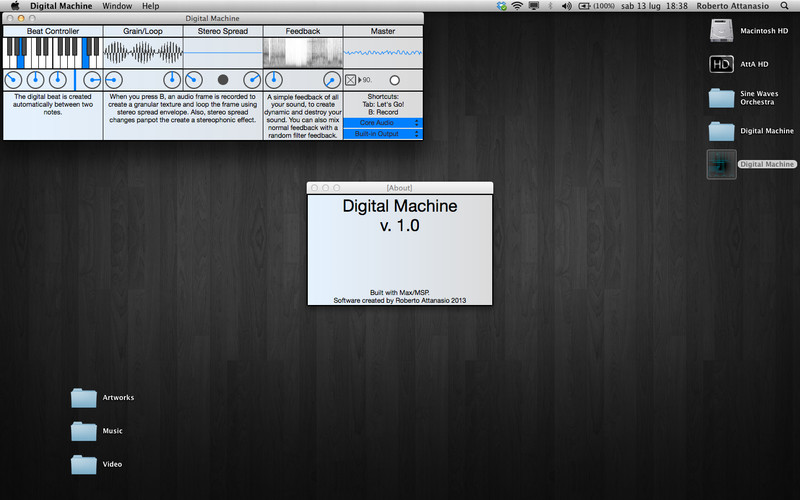Click the 'B: Record' shortcut text
Screen dimensions: 800x500
[383, 112]
